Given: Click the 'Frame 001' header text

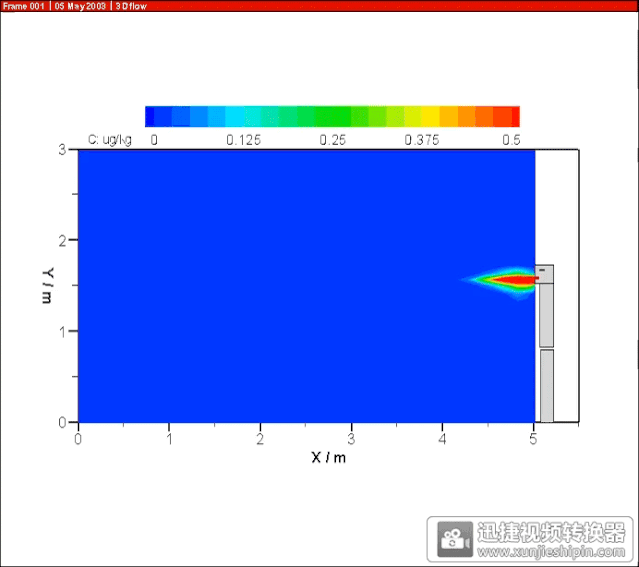Looking at the screenshot, I should (x=24, y=6).
